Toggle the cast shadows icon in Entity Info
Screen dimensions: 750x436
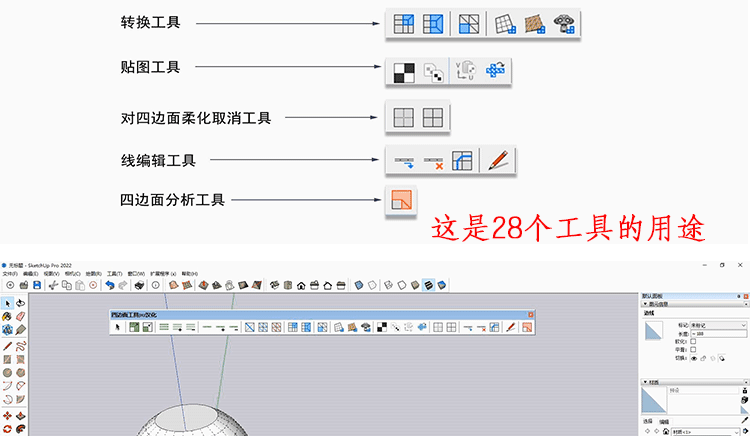point(721,358)
